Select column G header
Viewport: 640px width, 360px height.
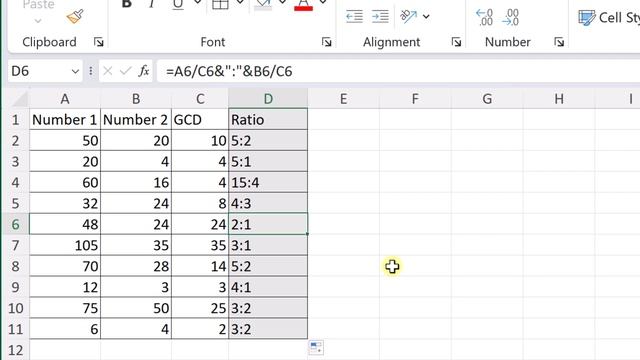[x=487, y=99]
